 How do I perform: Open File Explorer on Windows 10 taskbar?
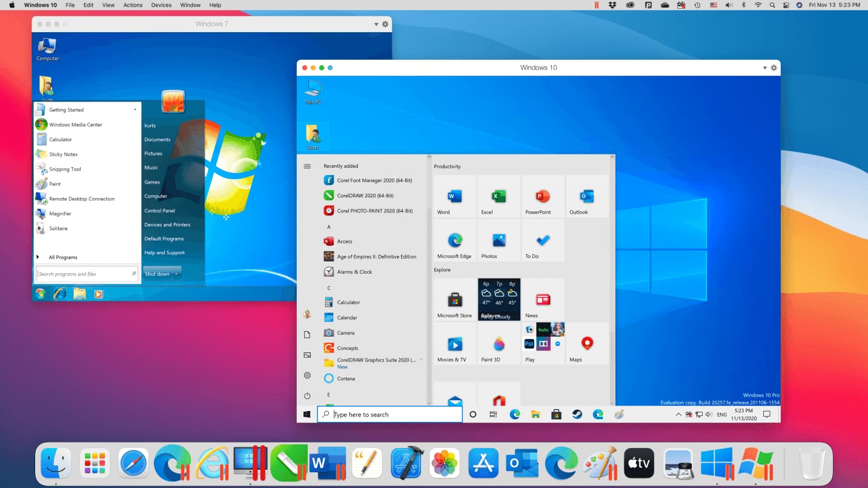coord(535,414)
